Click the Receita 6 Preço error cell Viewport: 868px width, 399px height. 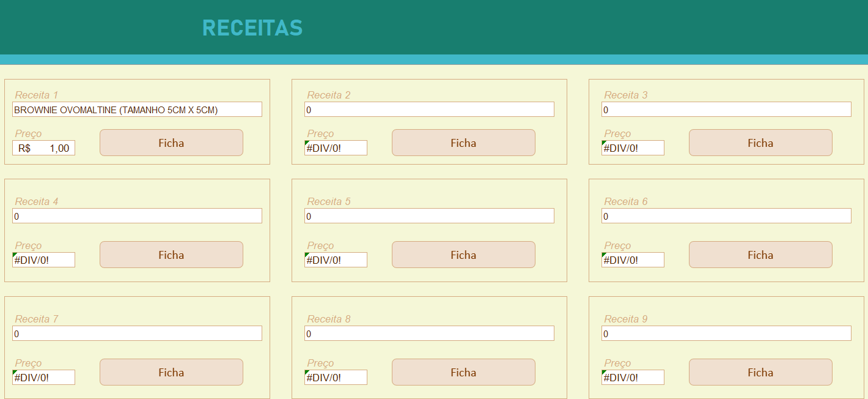click(x=633, y=260)
